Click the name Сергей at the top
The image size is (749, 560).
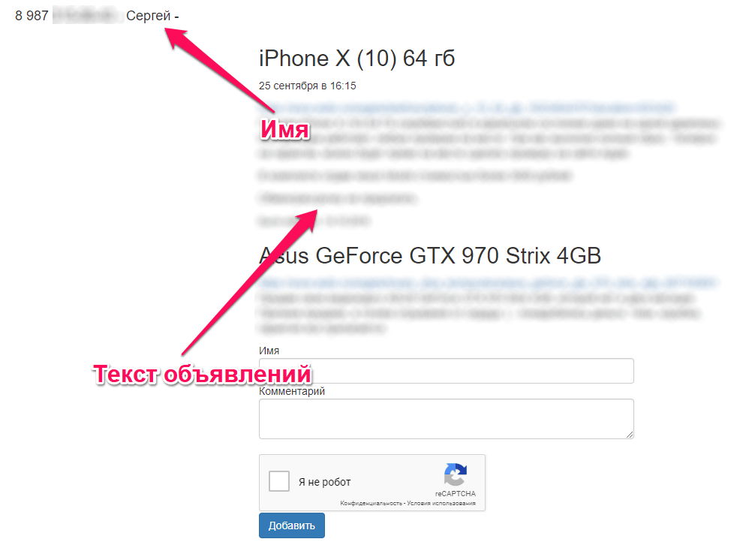pyautogui.click(x=148, y=16)
